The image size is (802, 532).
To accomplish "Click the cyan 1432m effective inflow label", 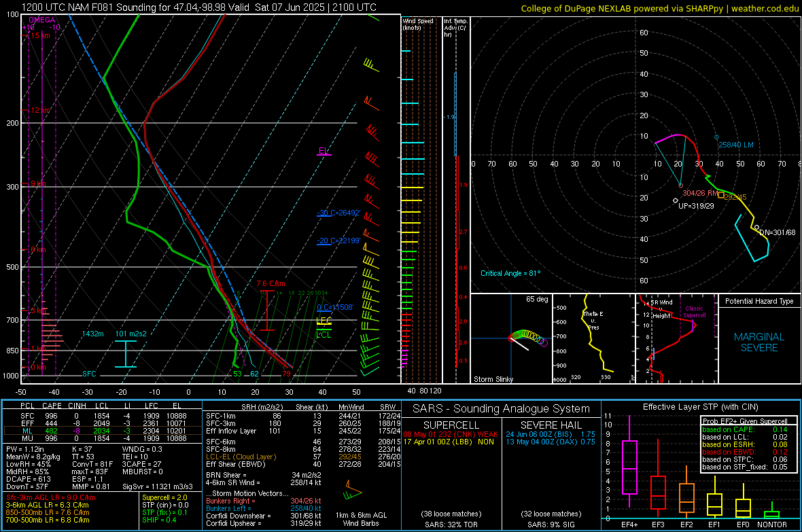I will 92,334.
